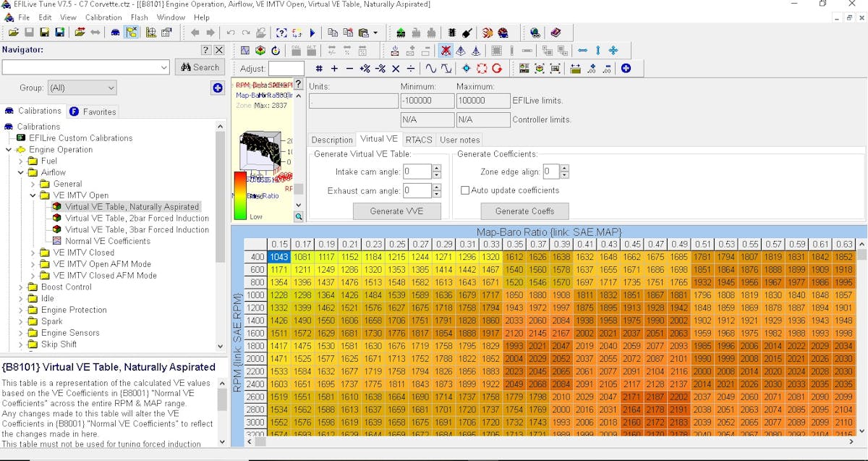The image size is (868, 461).
Task: Click the blue play arrow toolbar icon
Action: (x=312, y=33)
